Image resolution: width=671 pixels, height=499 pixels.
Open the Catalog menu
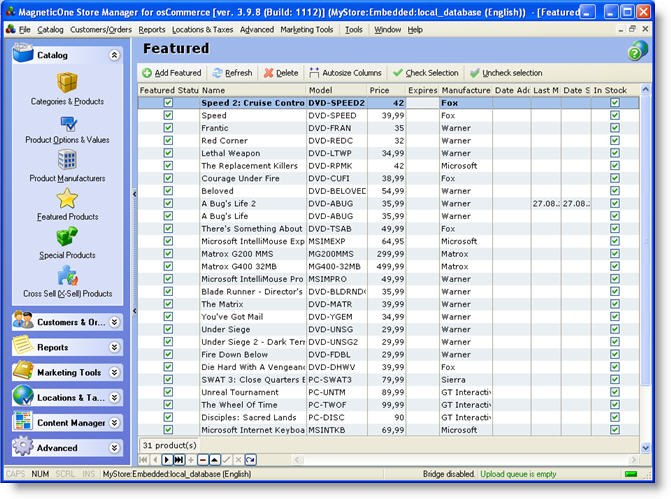pyautogui.click(x=50, y=30)
